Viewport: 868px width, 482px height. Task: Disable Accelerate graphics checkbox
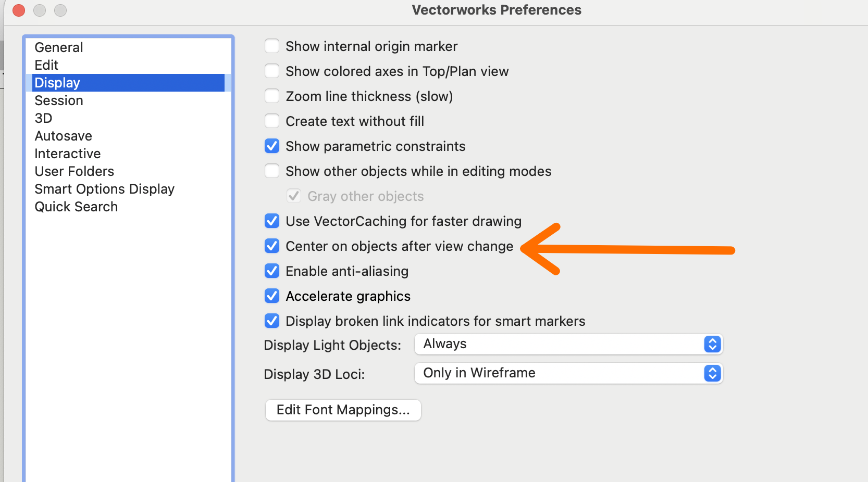coord(272,296)
